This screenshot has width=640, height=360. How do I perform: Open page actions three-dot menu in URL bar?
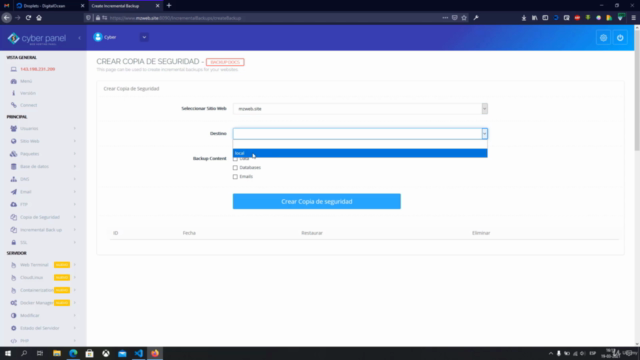(x=445, y=18)
